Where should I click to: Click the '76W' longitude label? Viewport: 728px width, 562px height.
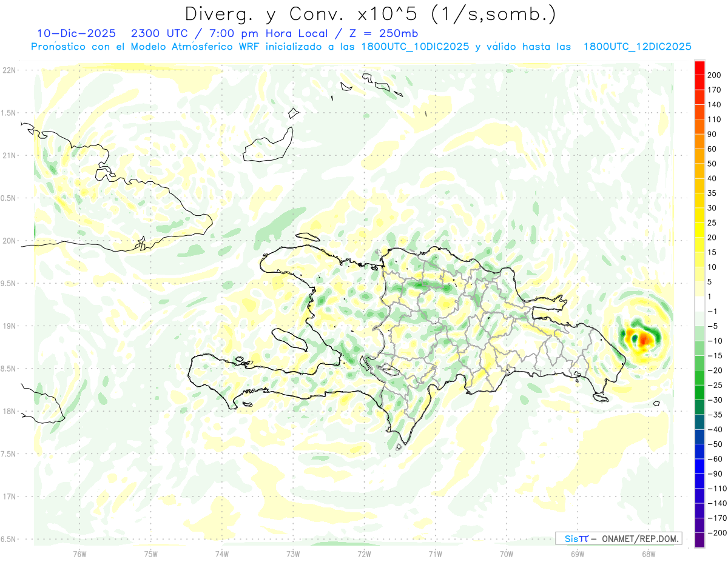[x=79, y=554]
